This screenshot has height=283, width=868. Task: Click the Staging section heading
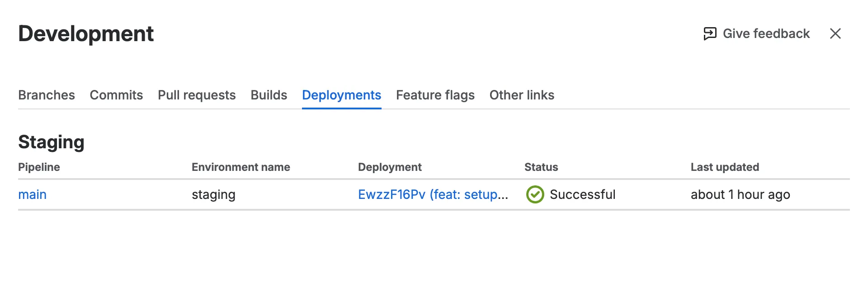(x=52, y=141)
